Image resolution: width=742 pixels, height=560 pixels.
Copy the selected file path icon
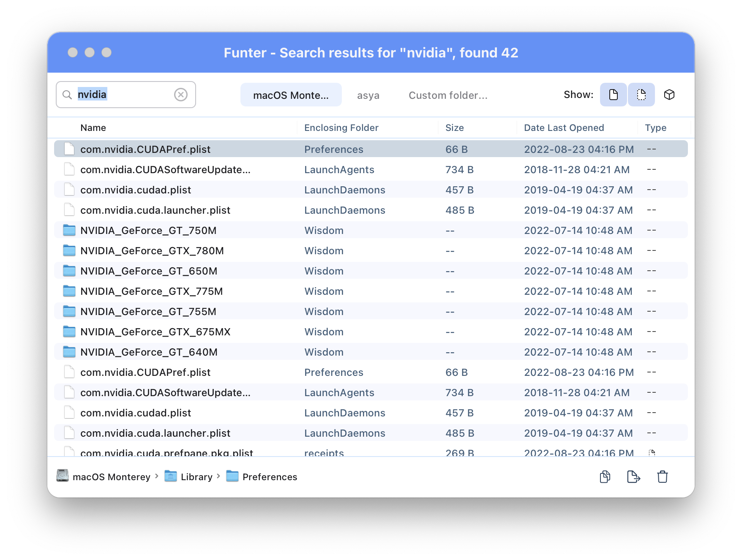pos(605,477)
